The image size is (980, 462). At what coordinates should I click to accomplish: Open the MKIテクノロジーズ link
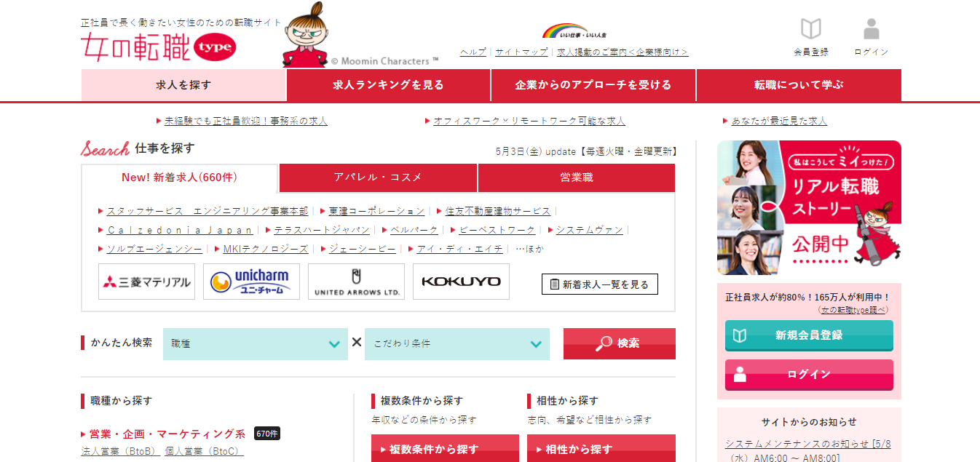tap(266, 249)
